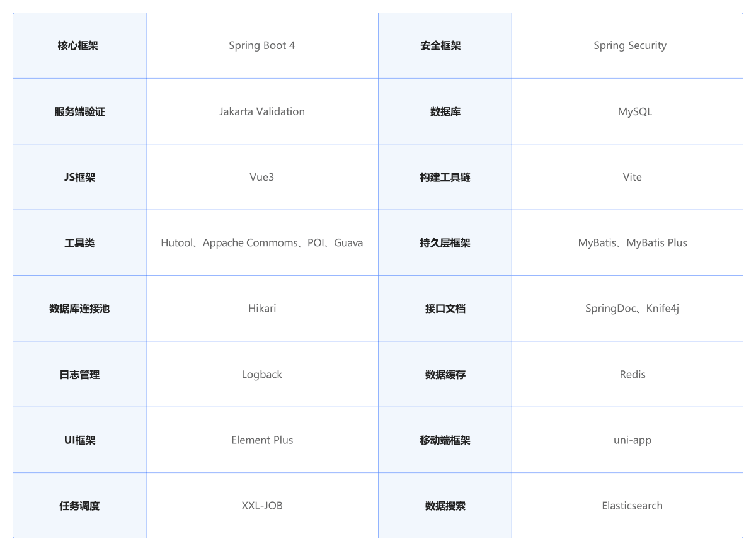Screen dimensions: 756x551
Task: Click the JS框架 label
Action: coord(79,177)
